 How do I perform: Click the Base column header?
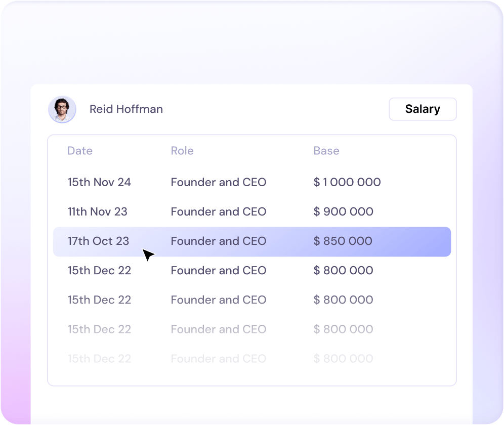326,151
